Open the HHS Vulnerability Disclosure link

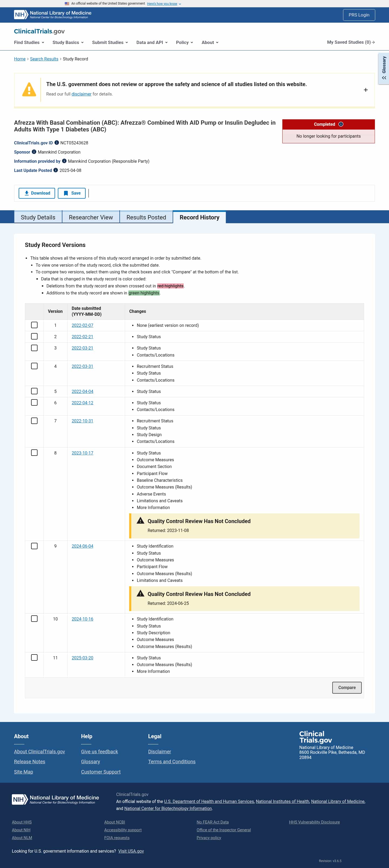(314, 822)
